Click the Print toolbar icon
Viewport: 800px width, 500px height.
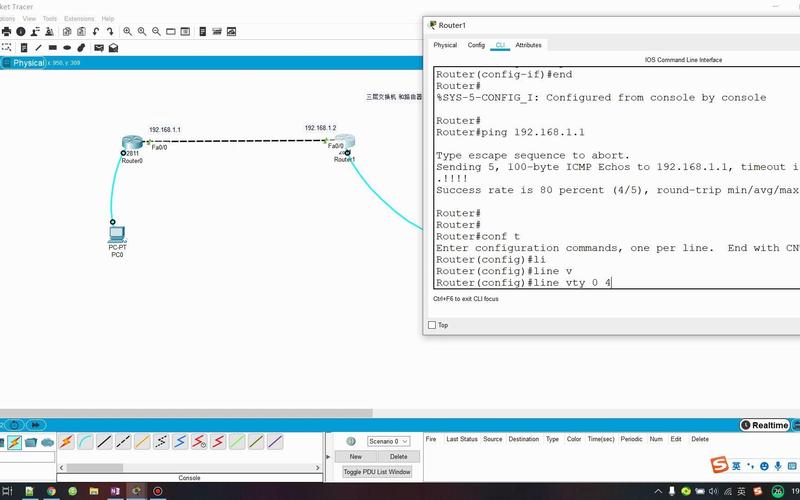pyautogui.click(x=6, y=32)
